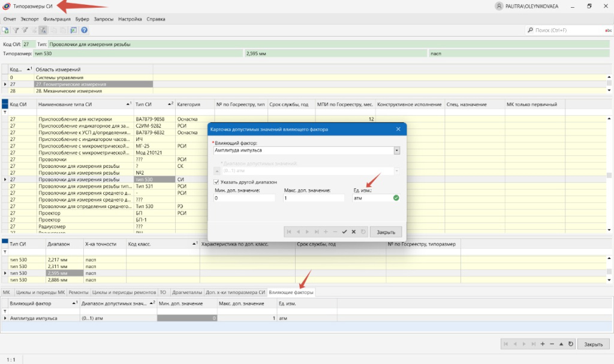The width and height of the screenshot is (614, 364).
Task: Click Закрыть button in the dialog
Action: [386, 232]
